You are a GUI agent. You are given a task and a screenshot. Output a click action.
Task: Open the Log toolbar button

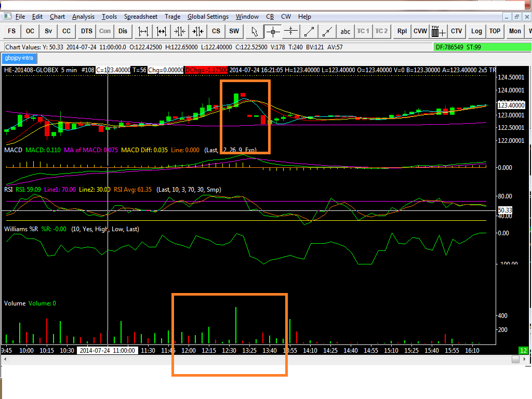[476, 32]
